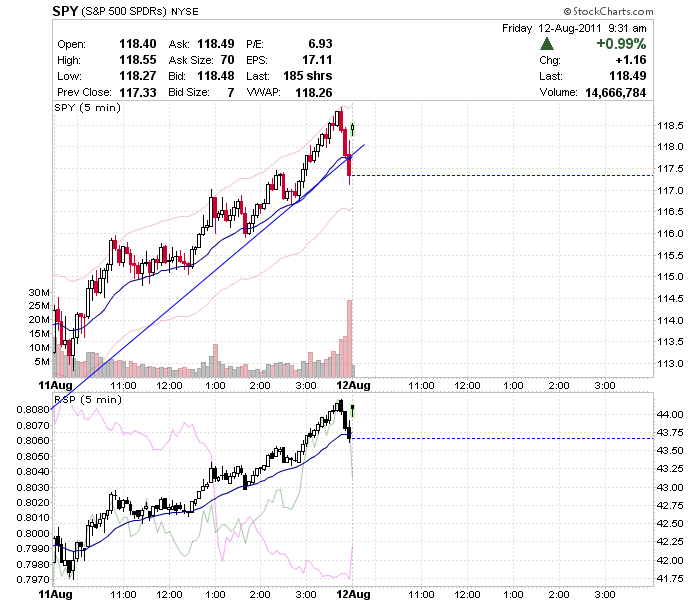Click the (S&P 500 SPDRs) name text
This screenshot has height=603, width=700.
[x=124, y=12]
